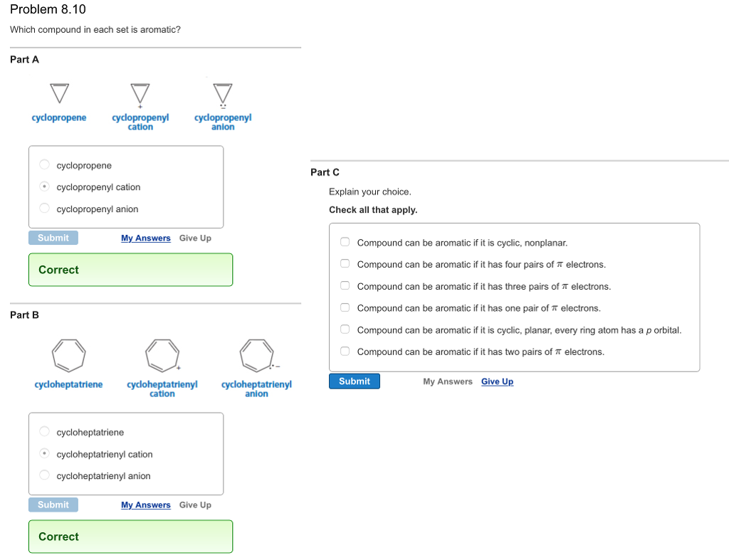Check the 'cyclic, nonplanar' checkbox

point(345,243)
